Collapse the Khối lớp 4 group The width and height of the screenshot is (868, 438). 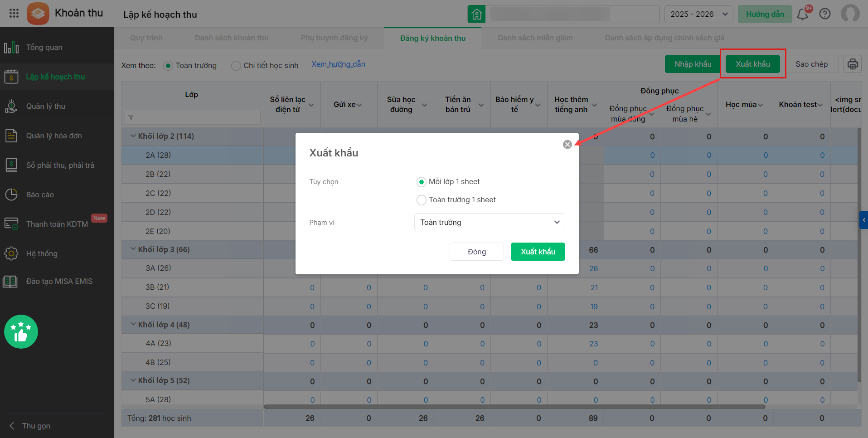(133, 324)
